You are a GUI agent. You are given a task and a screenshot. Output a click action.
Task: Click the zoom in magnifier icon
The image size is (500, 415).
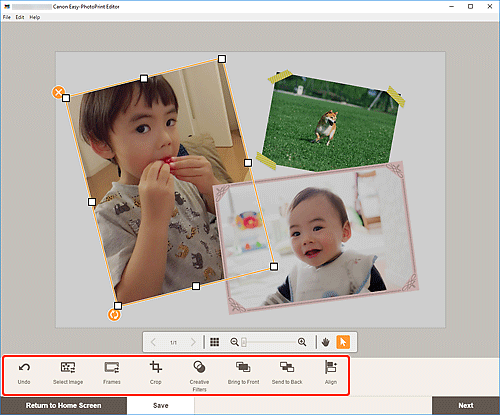click(302, 342)
